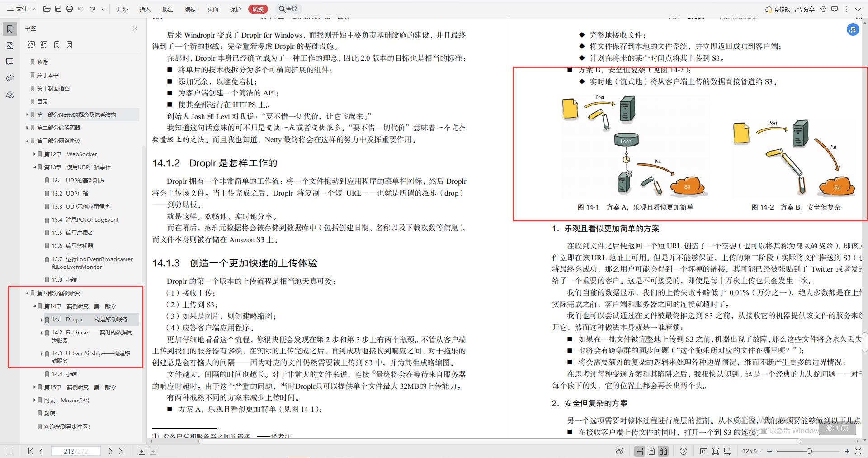Click the open file folder icon
The width and height of the screenshot is (868, 458).
[47, 9]
